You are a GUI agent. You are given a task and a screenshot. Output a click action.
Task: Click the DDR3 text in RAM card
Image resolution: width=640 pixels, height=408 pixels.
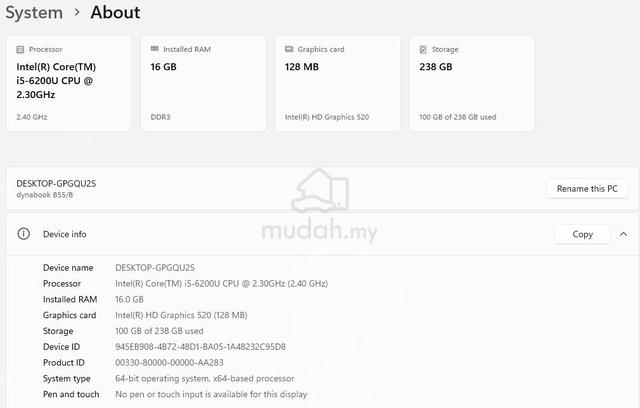pyautogui.click(x=160, y=117)
